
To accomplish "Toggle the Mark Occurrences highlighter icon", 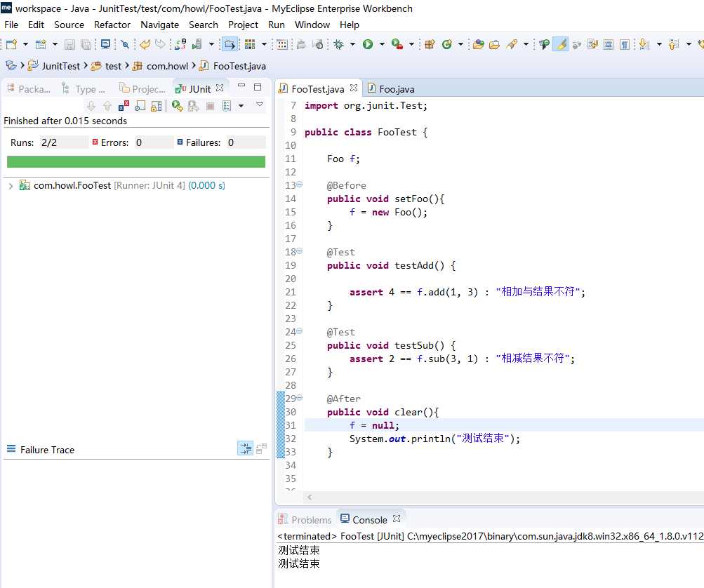I will tap(561, 44).
